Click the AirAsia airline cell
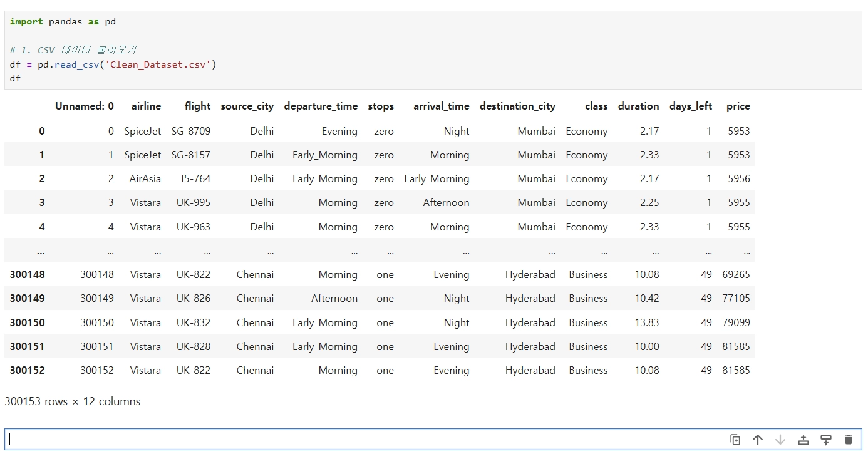Viewport: 868px width, 459px height. coord(145,179)
